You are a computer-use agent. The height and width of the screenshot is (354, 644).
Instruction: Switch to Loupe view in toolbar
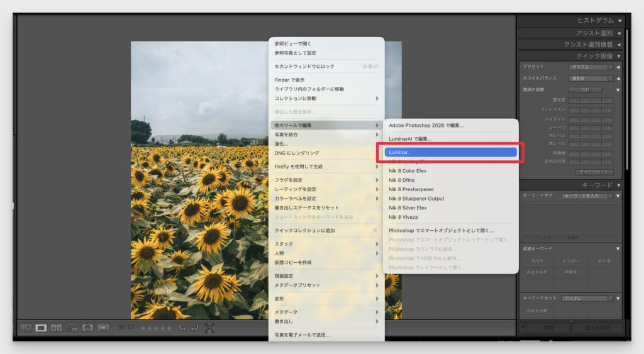41,328
